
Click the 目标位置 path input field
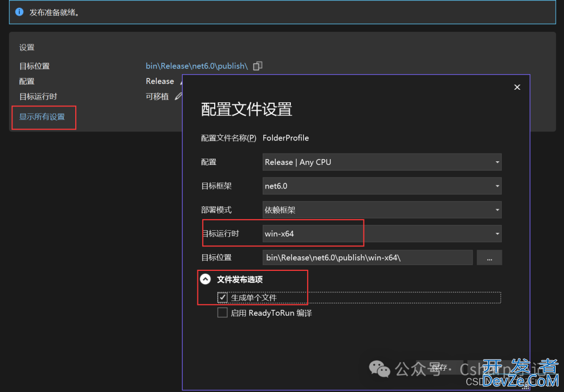(368, 257)
